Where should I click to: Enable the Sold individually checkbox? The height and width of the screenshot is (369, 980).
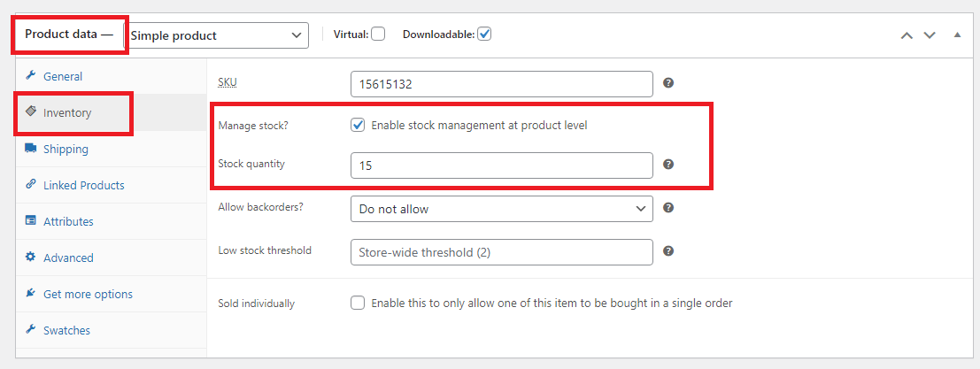click(x=358, y=303)
